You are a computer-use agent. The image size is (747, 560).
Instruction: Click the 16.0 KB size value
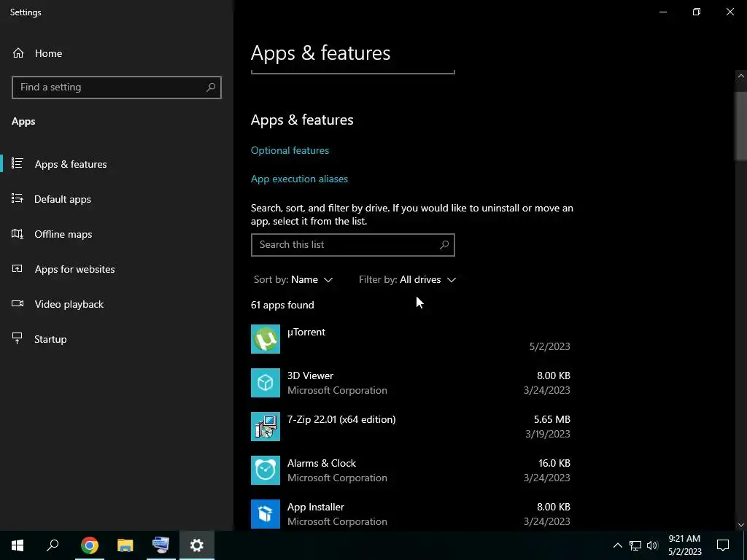point(554,463)
